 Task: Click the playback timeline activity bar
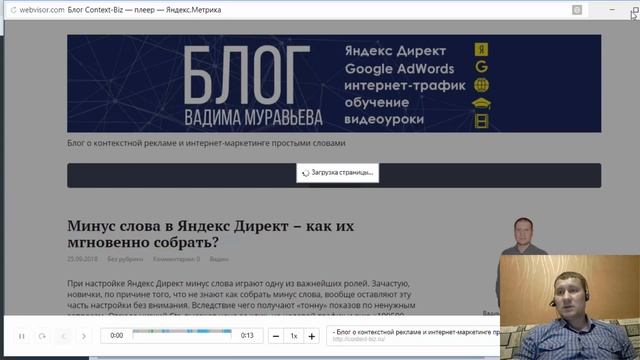tap(182, 331)
